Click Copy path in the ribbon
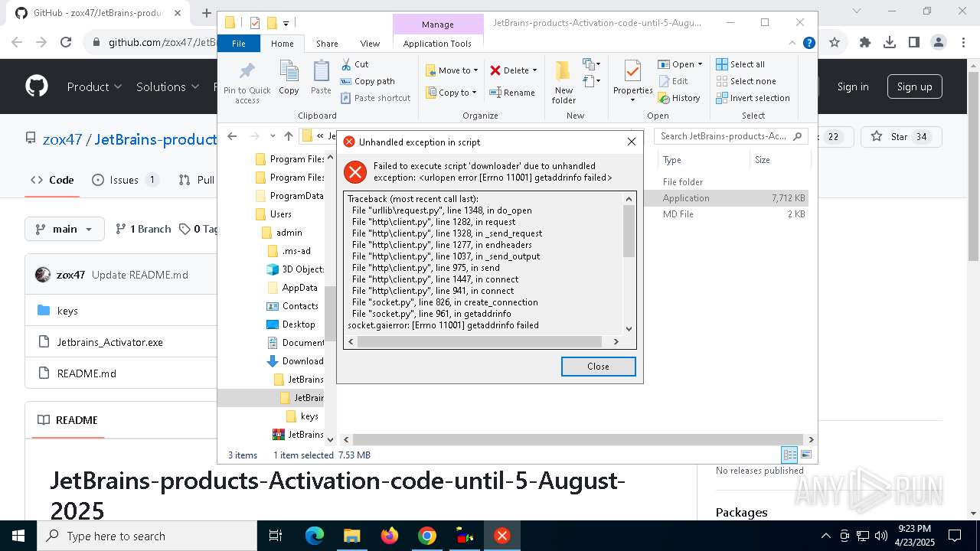 [367, 81]
